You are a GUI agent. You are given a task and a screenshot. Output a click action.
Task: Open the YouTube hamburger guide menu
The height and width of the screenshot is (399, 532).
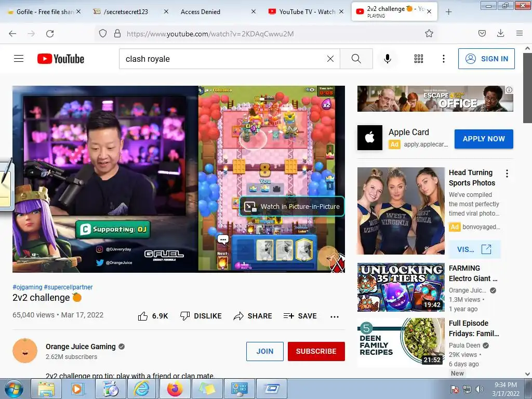[x=19, y=59]
